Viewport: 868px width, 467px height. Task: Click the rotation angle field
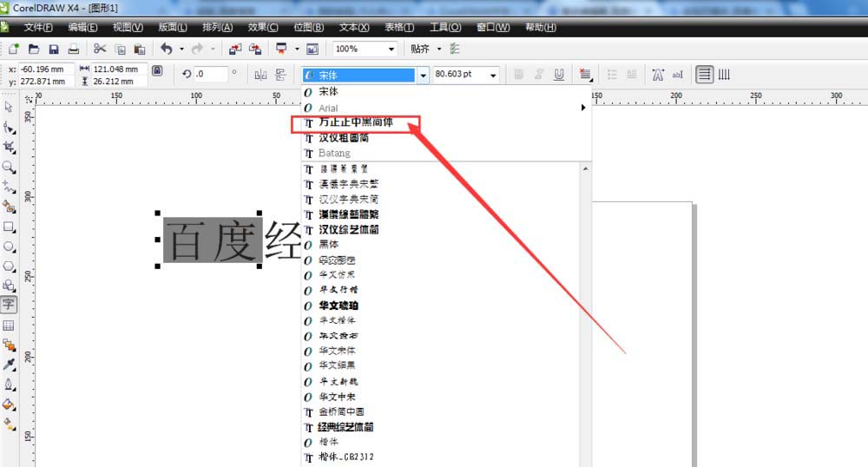pyautogui.click(x=211, y=74)
